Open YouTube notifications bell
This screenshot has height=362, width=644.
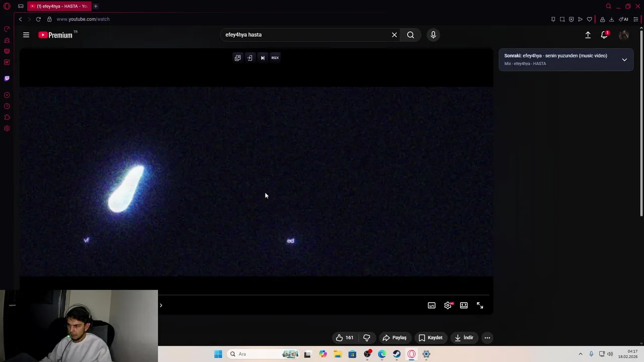click(604, 35)
